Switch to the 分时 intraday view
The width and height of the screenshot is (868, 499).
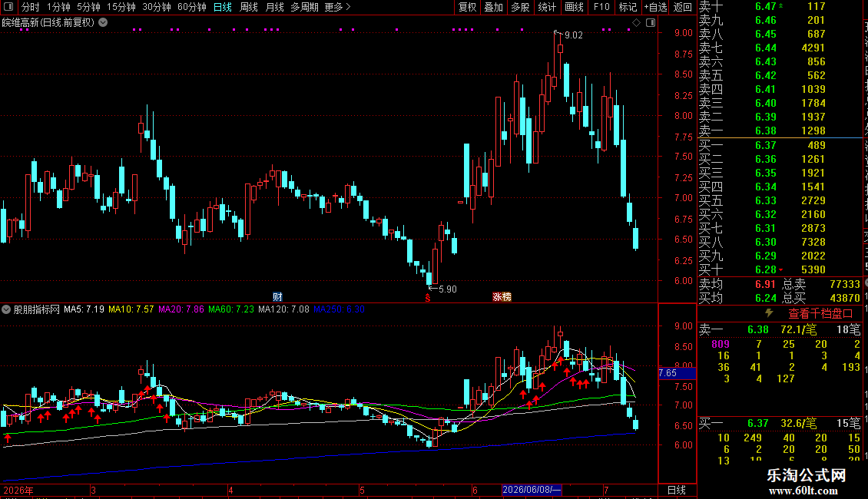pos(31,7)
